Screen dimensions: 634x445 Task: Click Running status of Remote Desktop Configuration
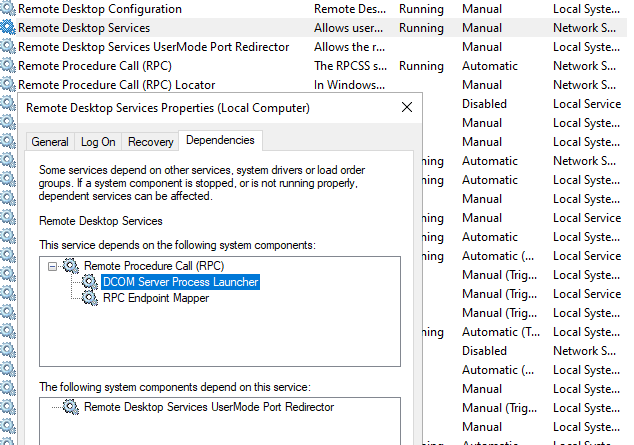tap(421, 9)
